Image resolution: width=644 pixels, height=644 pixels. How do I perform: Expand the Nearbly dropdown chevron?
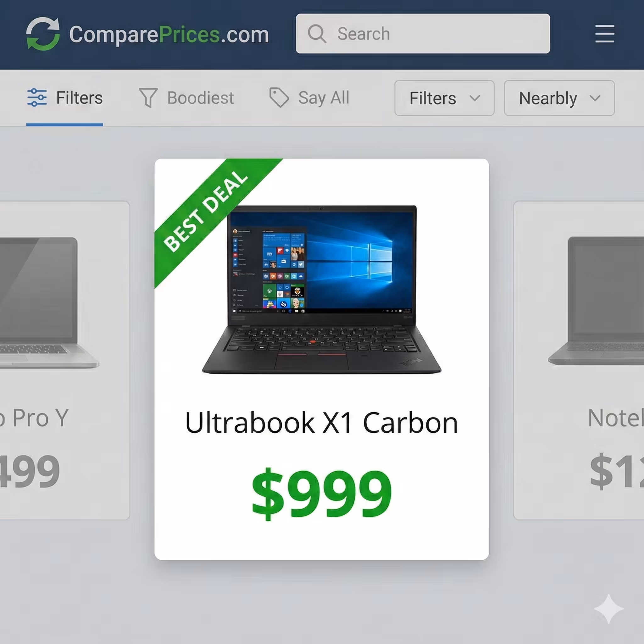595,98
